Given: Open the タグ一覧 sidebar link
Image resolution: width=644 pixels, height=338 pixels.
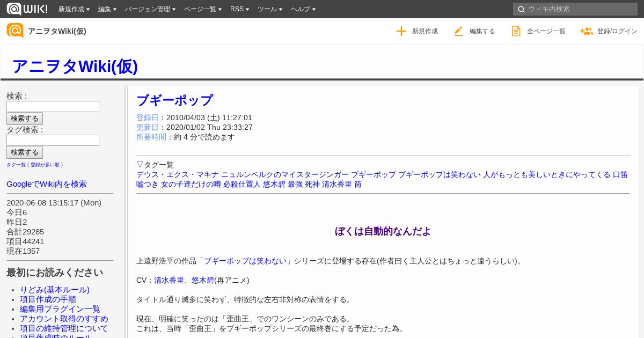Looking at the screenshot, I should [x=16, y=165].
